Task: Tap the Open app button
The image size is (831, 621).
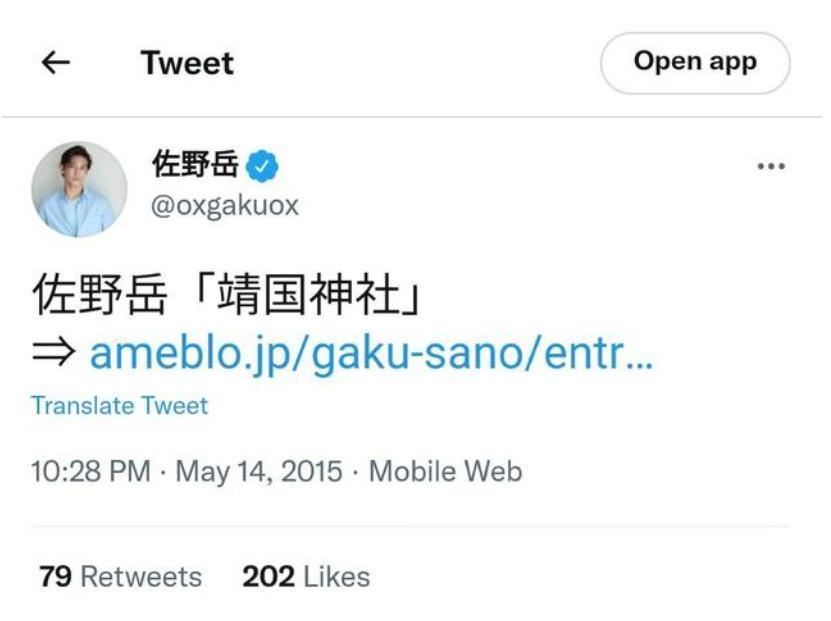Action: (695, 63)
